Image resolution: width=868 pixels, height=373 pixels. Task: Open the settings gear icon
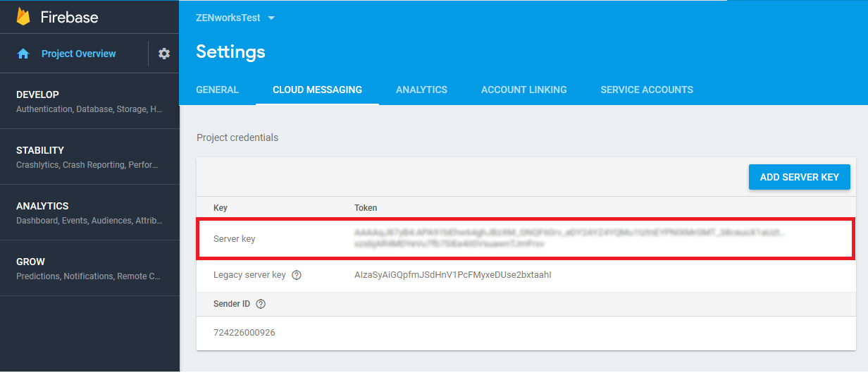pyautogui.click(x=164, y=54)
